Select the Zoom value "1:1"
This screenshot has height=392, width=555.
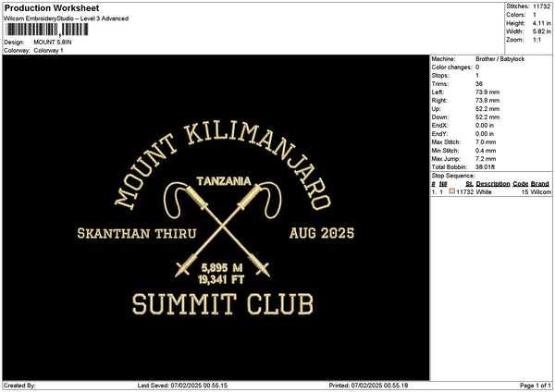[536, 40]
